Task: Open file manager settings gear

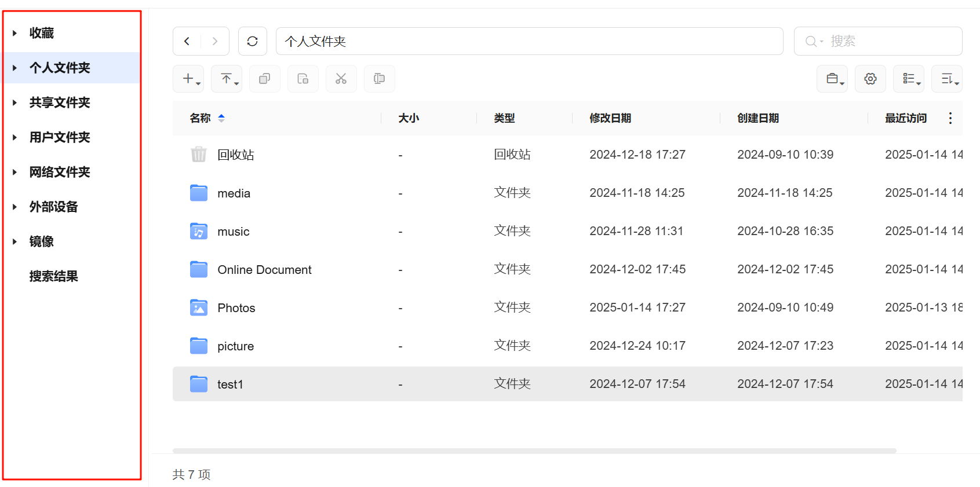Action: click(x=870, y=79)
